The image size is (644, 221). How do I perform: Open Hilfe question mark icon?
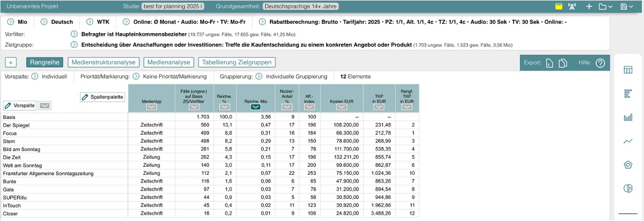click(600, 63)
